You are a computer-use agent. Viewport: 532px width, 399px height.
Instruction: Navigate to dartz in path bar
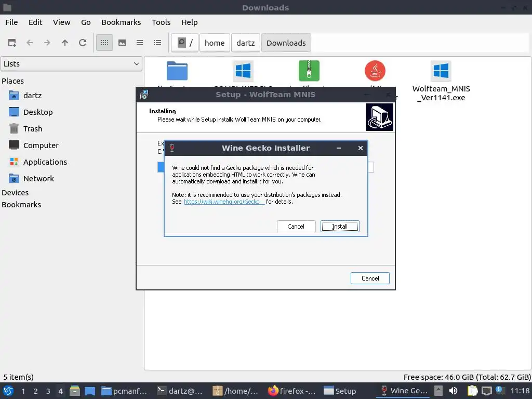coord(246,43)
